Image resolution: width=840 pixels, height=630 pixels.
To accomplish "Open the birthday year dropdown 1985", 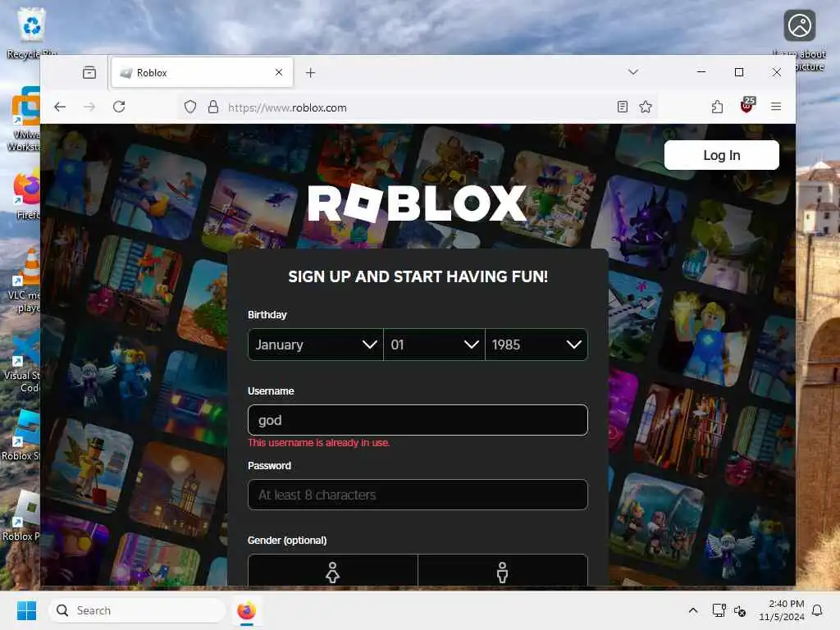I will (536, 345).
